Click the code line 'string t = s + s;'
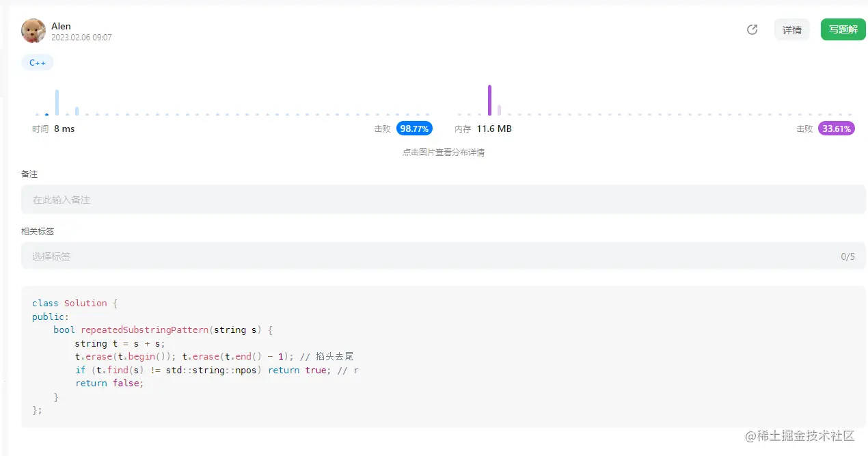The width and height of the screenshot is (868, 456). (x=120, y=343)
